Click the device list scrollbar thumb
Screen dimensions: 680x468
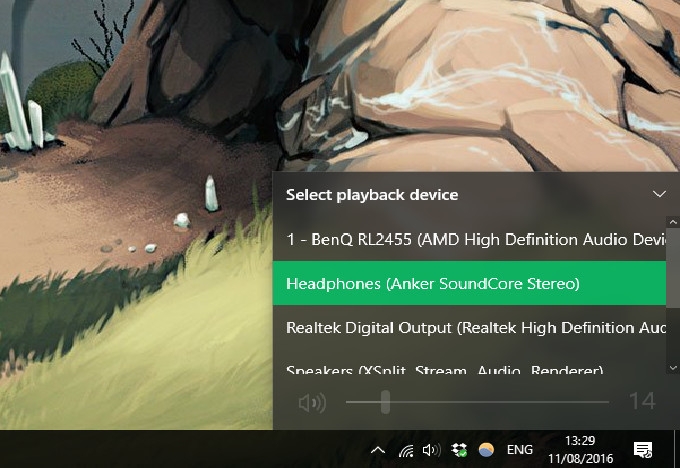click(673, 268)
